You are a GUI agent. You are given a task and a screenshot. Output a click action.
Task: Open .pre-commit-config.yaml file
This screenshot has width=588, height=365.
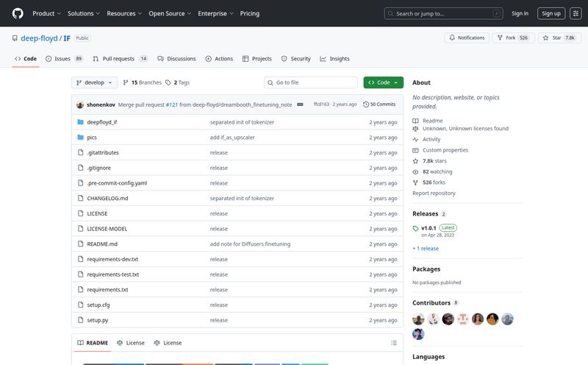point(117,183)
